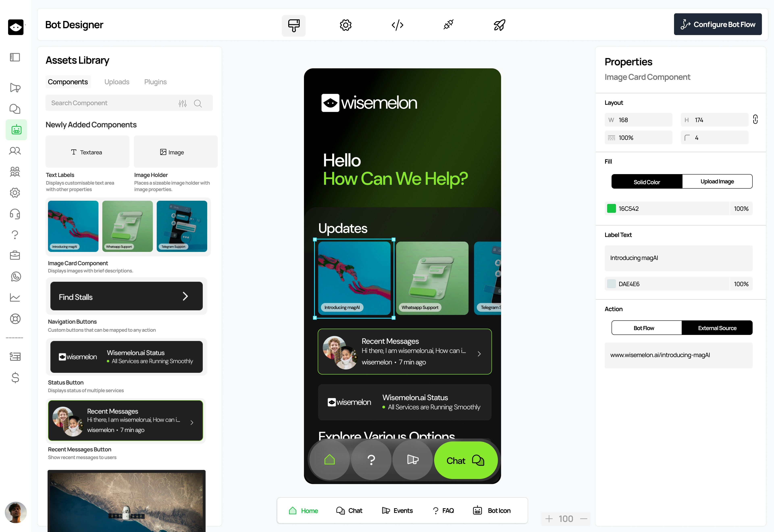
Task: Select Home tab in bottom bar
Action: (x=303, y=511)
